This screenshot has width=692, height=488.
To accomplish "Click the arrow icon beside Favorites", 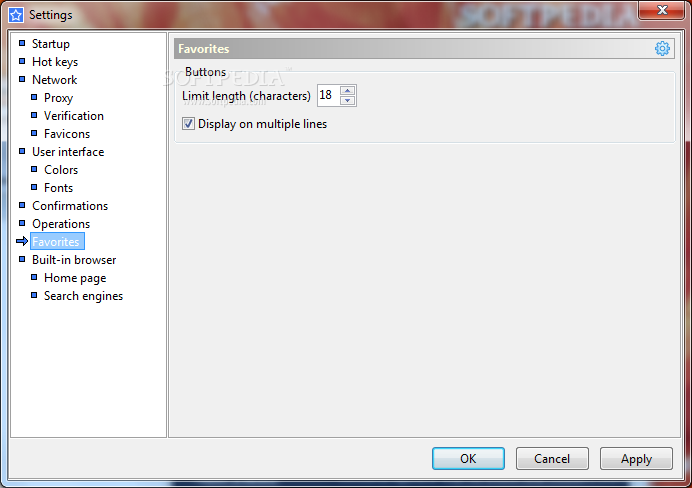I will [22, 241].
